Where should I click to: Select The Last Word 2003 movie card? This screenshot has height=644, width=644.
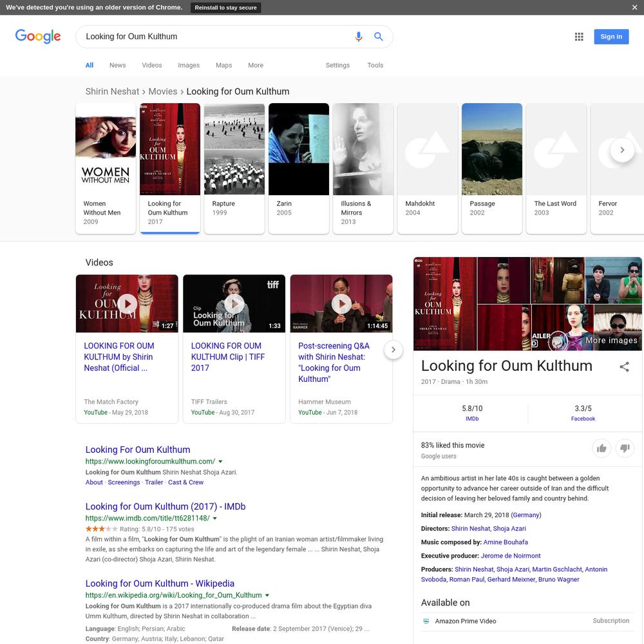click(x=556, y=168)
